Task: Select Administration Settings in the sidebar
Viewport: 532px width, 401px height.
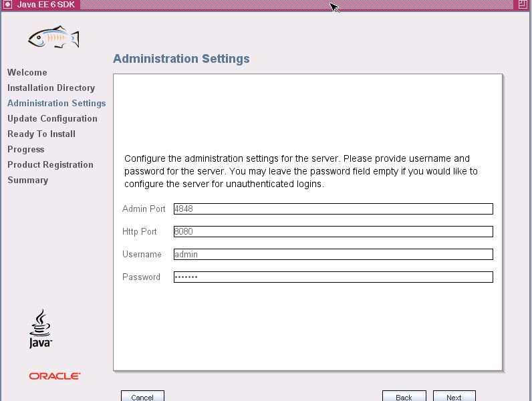Action: click(x=57, y=103)
